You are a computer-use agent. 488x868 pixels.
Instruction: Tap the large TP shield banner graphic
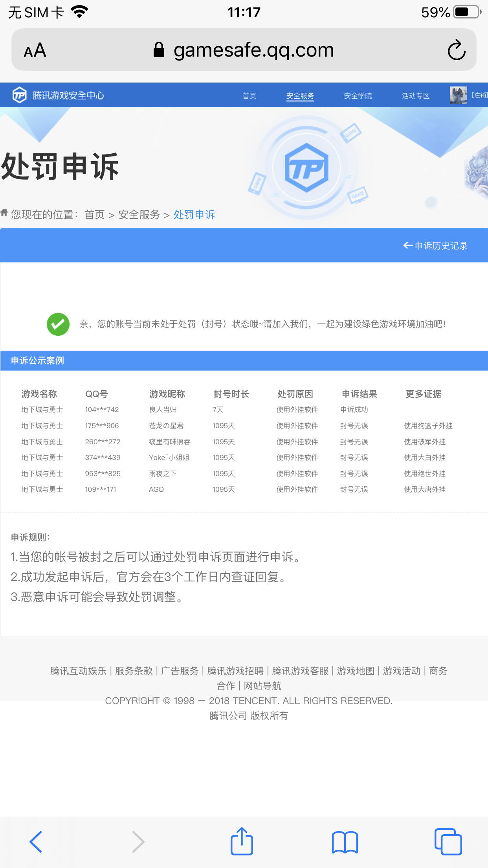(306, 168)
